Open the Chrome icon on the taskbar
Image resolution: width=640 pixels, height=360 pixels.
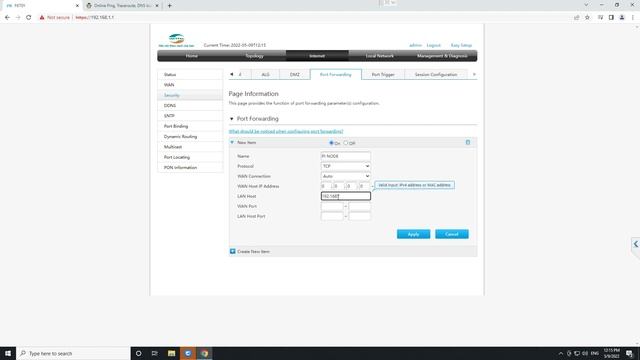204,353
